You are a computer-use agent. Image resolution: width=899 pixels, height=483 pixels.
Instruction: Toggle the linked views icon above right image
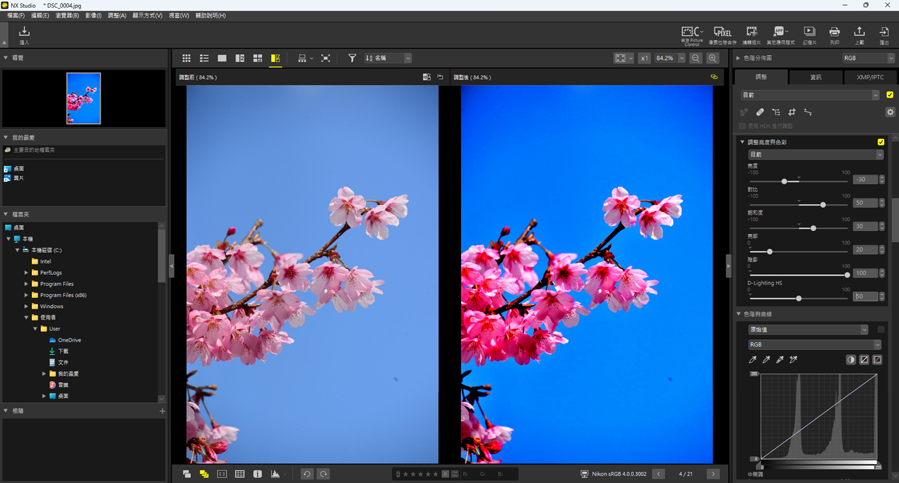pyautogui.click(x=714, y=77)
